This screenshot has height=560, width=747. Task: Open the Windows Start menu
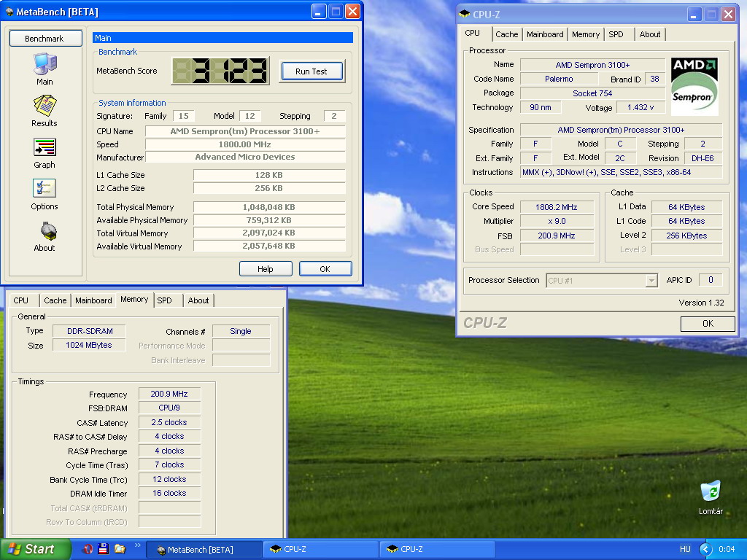click(35, 549)
